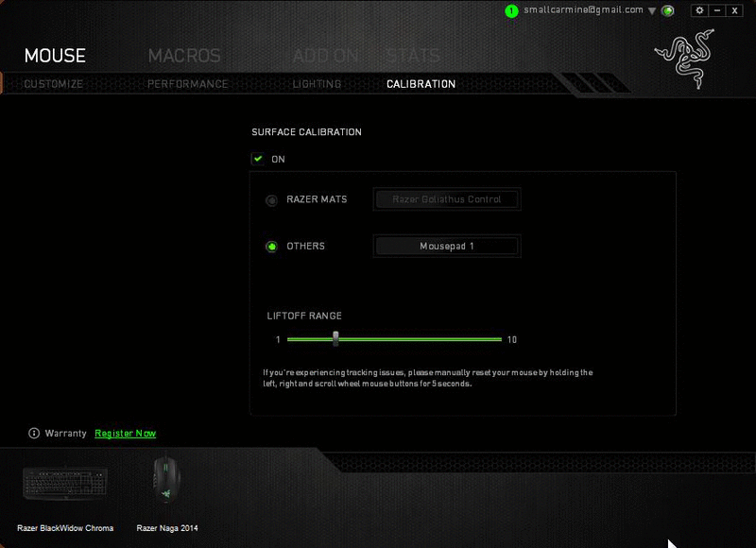Go to the Performance sub-tab

click(187, 84)
